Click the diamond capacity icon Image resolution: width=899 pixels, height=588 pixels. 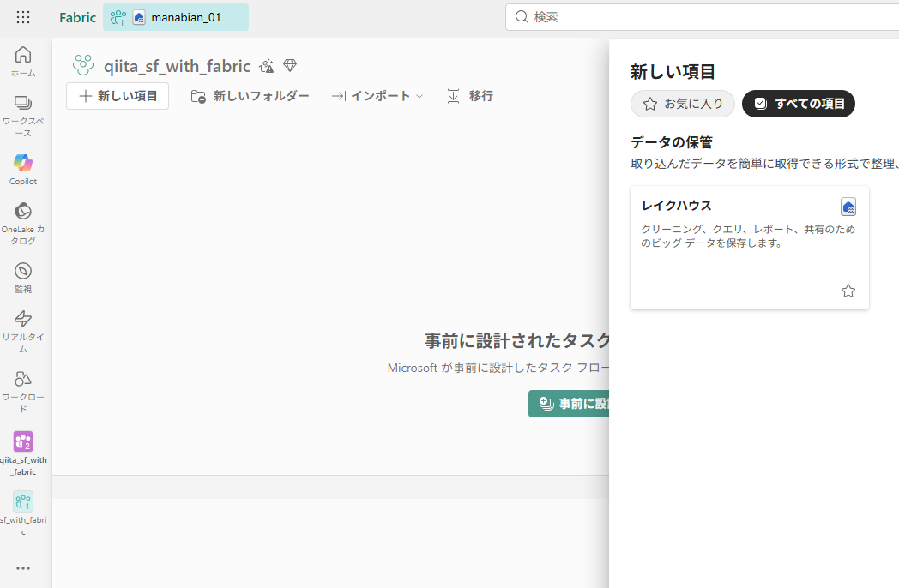coord(290,65)
